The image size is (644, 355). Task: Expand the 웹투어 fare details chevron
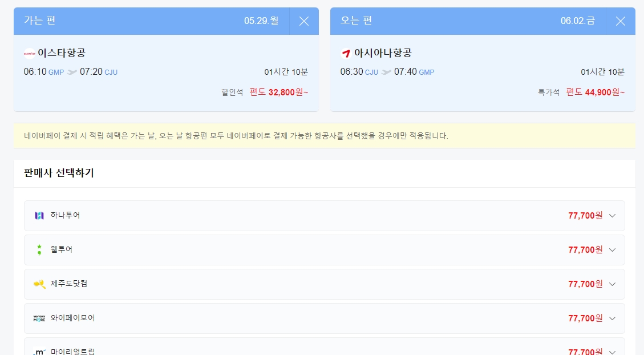(x=612, y=249)
